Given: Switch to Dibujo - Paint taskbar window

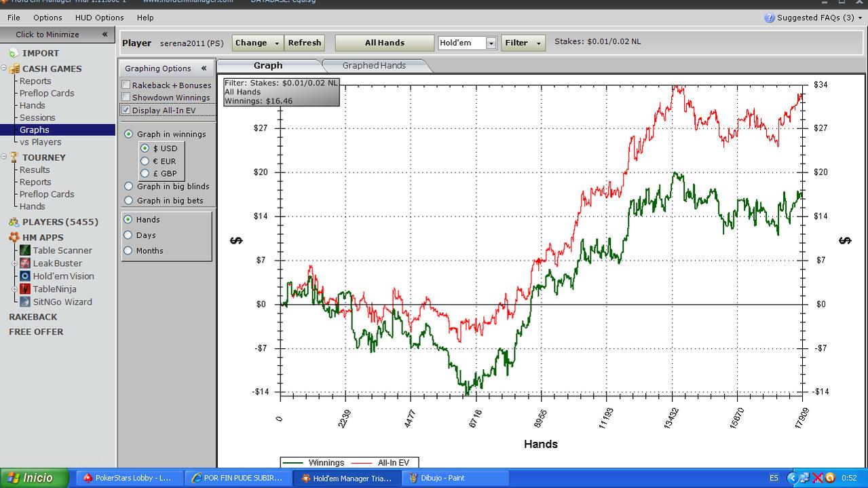Looking at the screenshot, I should (x=455, y=478).
